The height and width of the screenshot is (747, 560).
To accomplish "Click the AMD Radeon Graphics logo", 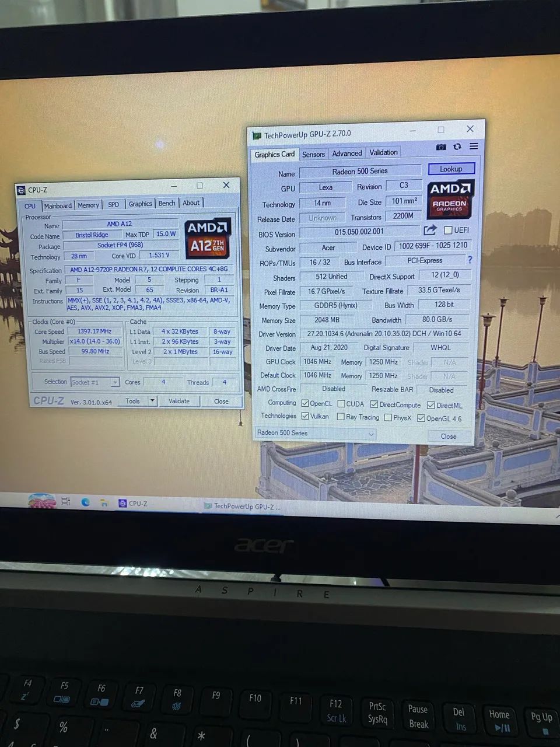I will [450, 199].
